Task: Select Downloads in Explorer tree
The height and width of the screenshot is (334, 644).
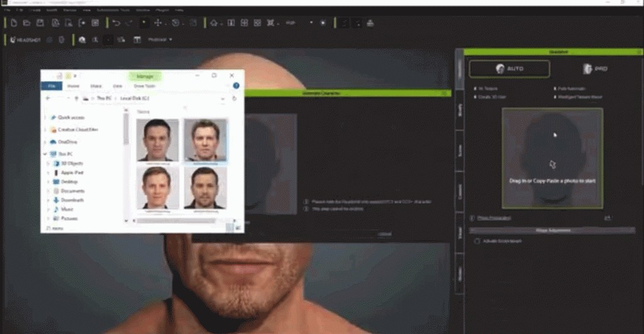Action: coord(72,200)
